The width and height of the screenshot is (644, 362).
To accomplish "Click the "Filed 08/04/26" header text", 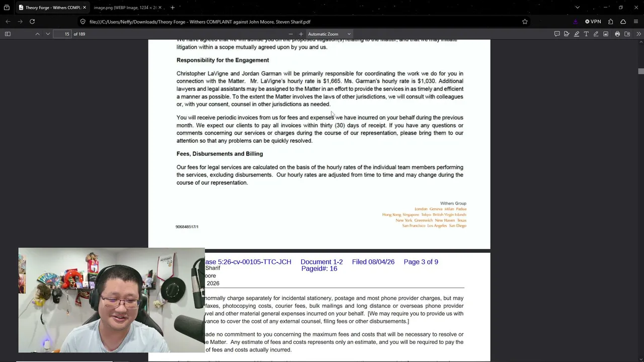I will [373, 262].
